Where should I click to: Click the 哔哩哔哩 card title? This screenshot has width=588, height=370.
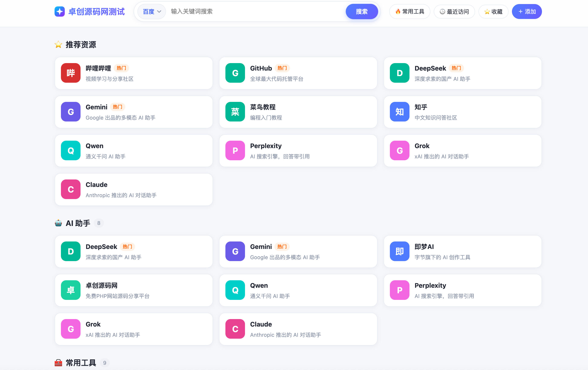tap(98, 68)
